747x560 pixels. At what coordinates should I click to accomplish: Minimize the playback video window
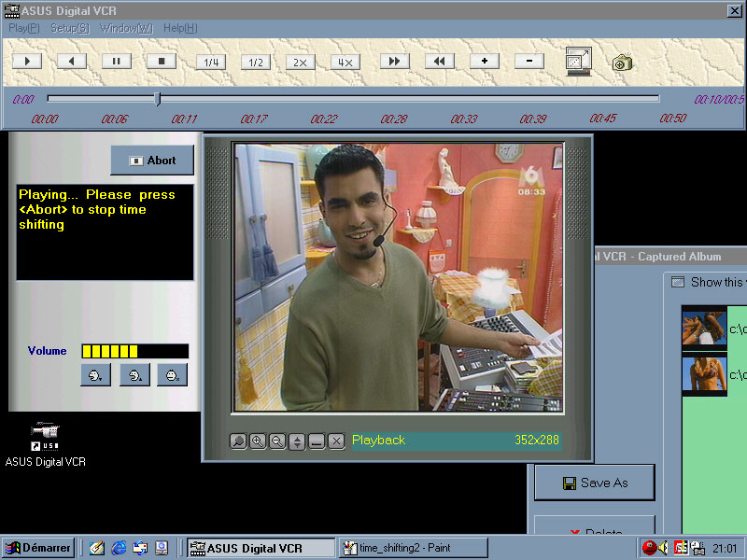point(317,441)
